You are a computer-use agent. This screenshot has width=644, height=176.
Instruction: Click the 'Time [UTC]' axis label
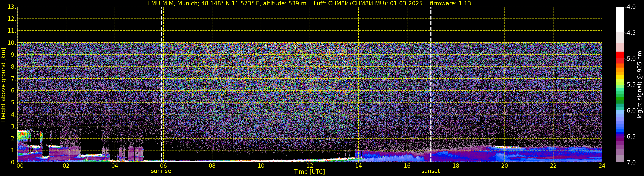pos(310,172)
